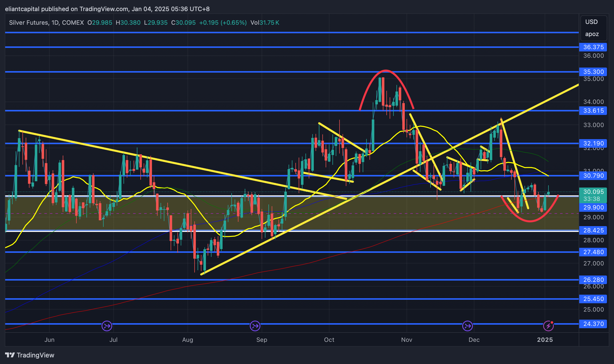Click the contract rollover icon near Jul
Image resolution: width=614 pixels, height=364 pixels.
tap(107, 326)
